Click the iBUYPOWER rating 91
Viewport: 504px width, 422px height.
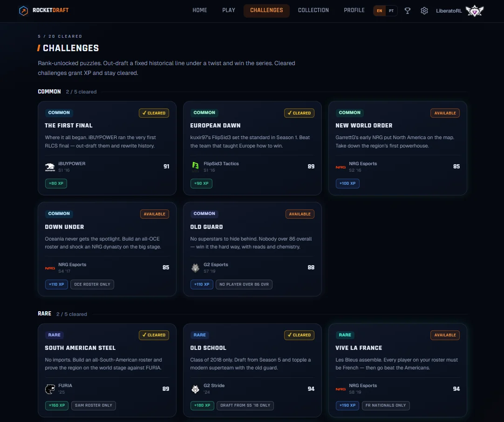tap(166, 167)
